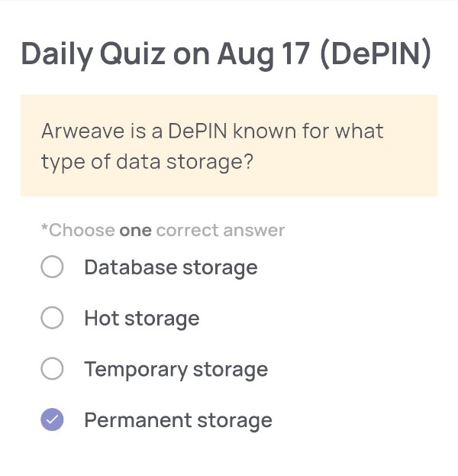This screenshot has width=458, height=476.
Task: Click the bold word "one" in instructions
Action: click(x=136, y=231)
